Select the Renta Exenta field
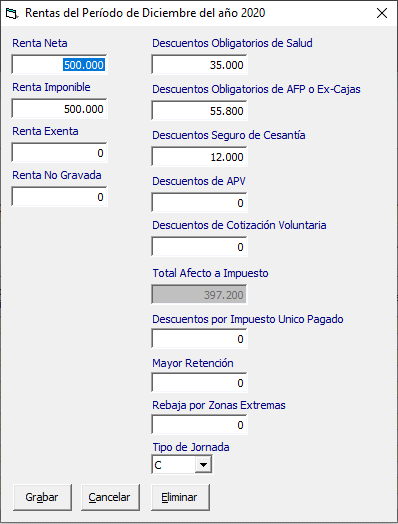Screen dimensions: 398x524 click(x=59, y=153)
